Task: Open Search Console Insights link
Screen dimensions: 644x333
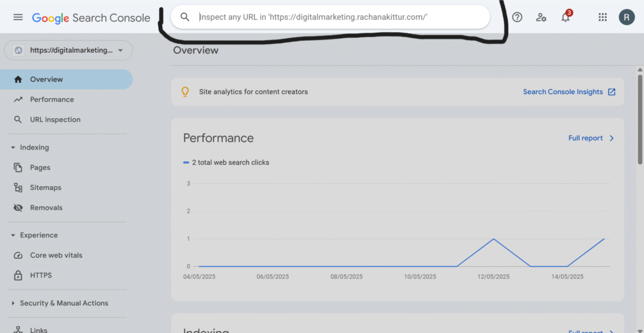Action: (x=563, y=92)
